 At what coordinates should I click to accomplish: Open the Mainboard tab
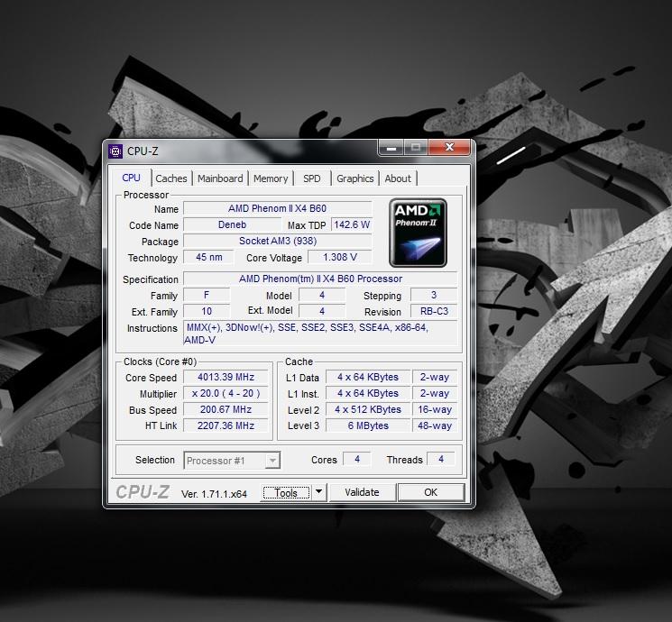coord(220,178)
